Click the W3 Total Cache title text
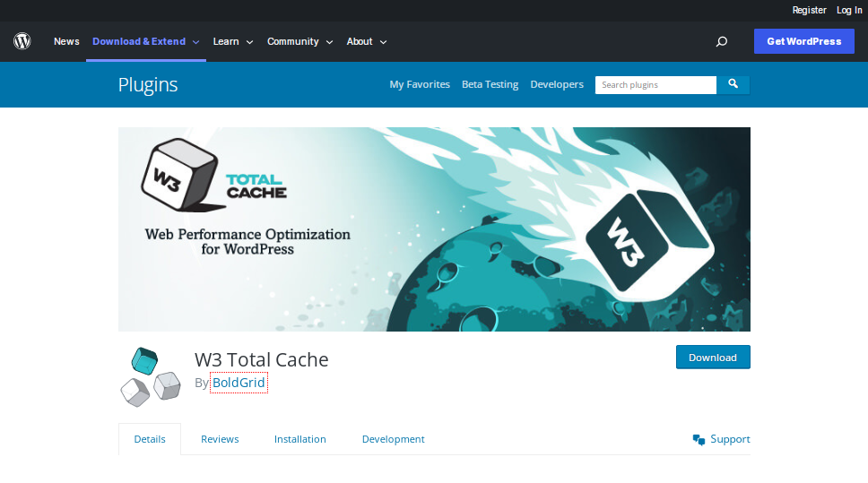This screenshot has width=868, height=483. coord(261,359)
